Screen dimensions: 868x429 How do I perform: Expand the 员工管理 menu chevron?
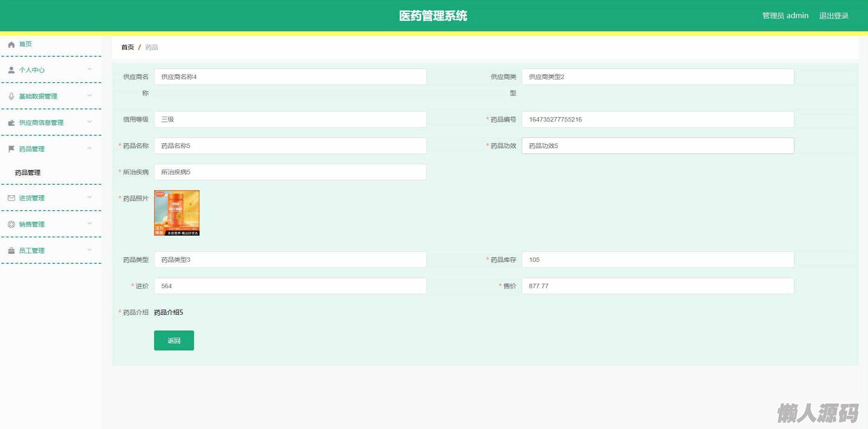tap(90, 250)
